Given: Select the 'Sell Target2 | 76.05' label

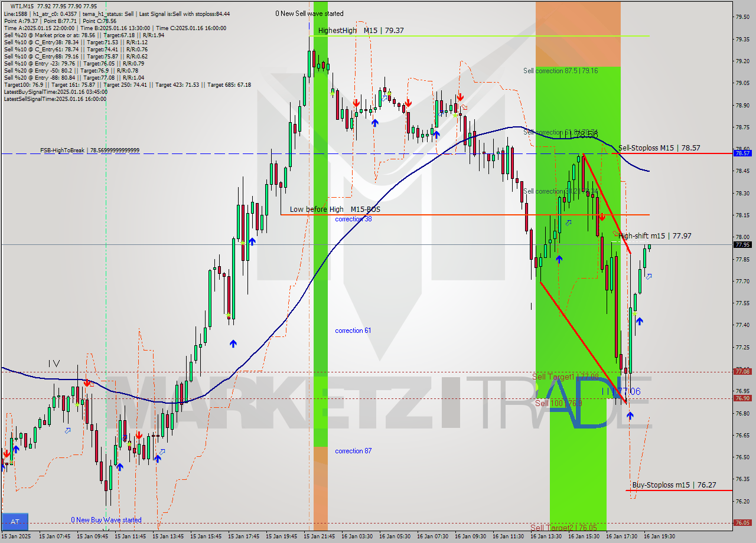Looking at the screenshot, I should click(x=563, y=528).
